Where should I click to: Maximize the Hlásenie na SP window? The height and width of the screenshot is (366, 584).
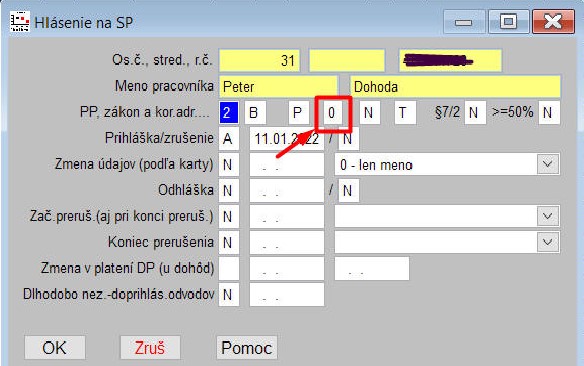coord(508,22)
